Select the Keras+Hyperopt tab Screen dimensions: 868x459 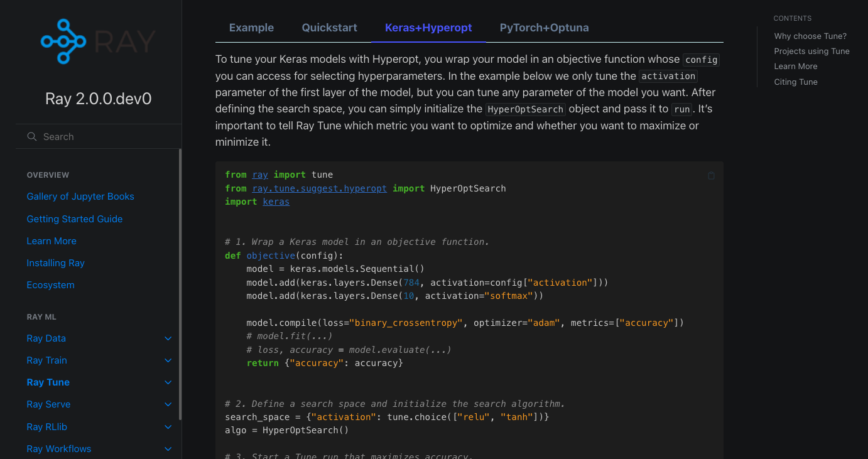coord(428,28)
